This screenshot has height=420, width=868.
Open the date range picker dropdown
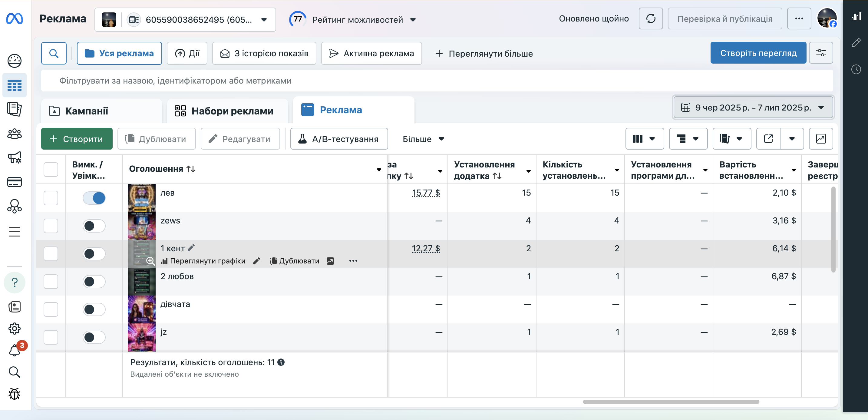[753, 107]
